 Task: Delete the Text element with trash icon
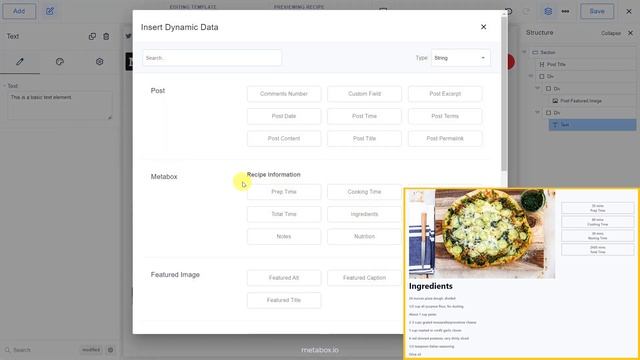106,36
